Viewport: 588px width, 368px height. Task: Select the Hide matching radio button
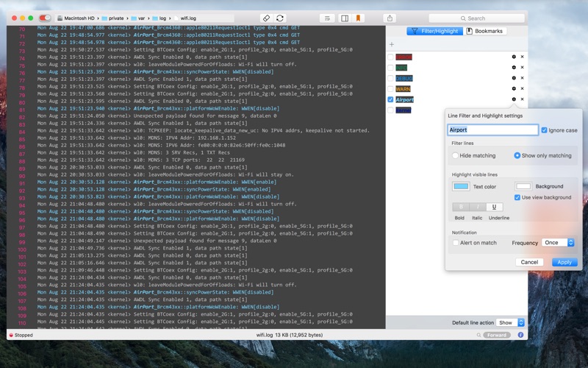click(456, 156)
